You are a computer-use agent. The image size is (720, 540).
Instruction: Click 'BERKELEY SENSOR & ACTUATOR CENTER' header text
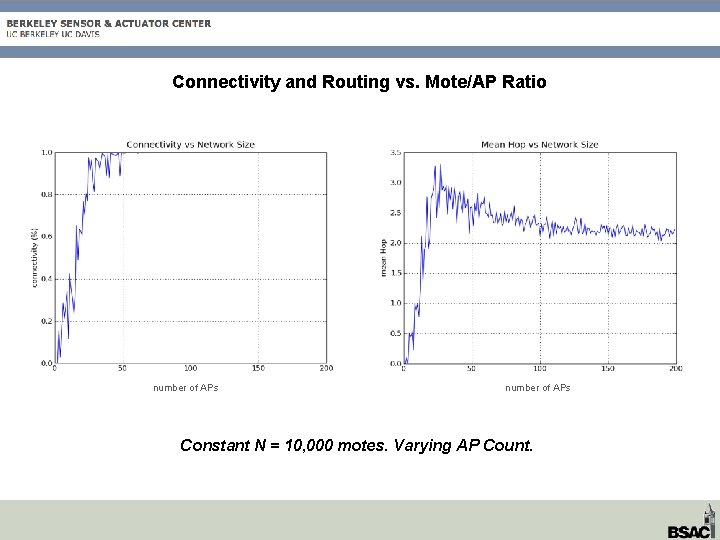click(x=109, y=23)
